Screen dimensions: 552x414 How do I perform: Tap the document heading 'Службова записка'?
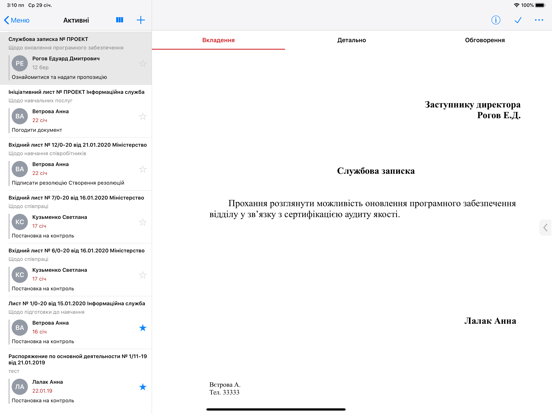376,171
